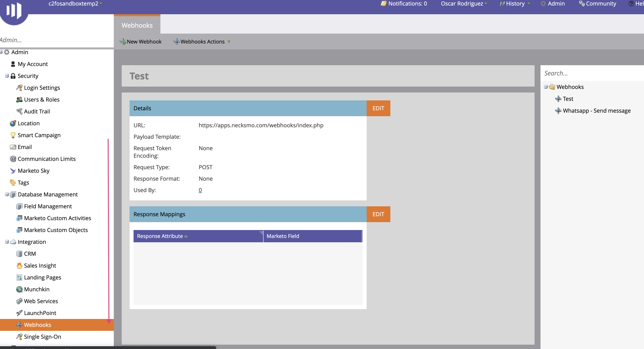Select the Webhooks tab at top
Screen dimensions: 644x349
pyautogui.click(x=137, y=25)
